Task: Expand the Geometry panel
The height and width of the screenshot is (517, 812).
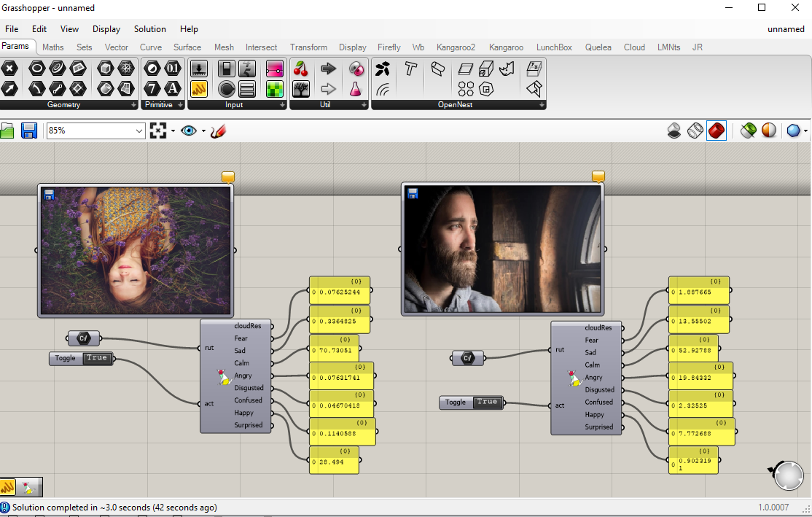Action: pyautogui.click(x=133, y=105)
